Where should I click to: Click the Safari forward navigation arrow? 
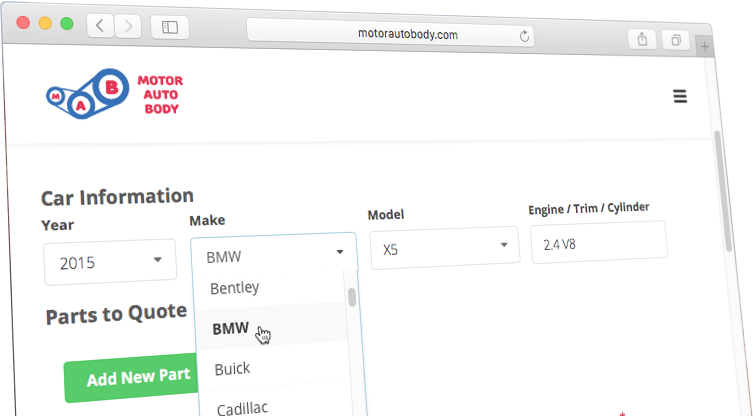coord(128,27)
